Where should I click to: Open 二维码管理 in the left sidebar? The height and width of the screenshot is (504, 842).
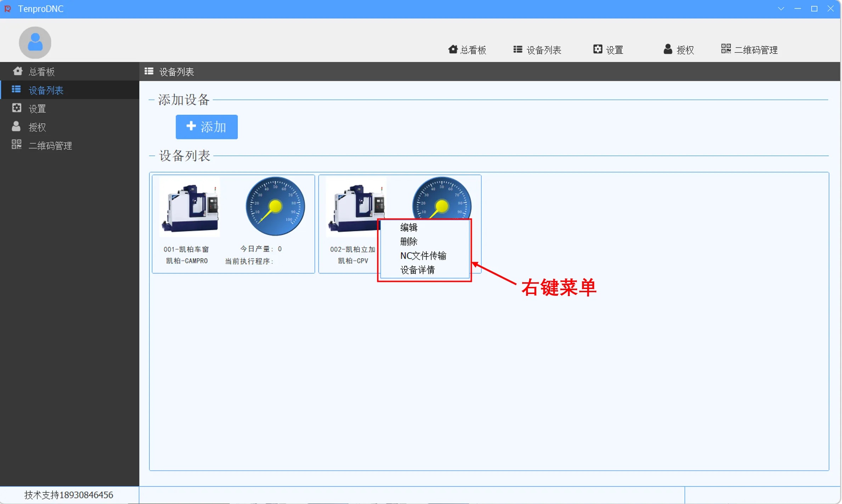point(50,146)
